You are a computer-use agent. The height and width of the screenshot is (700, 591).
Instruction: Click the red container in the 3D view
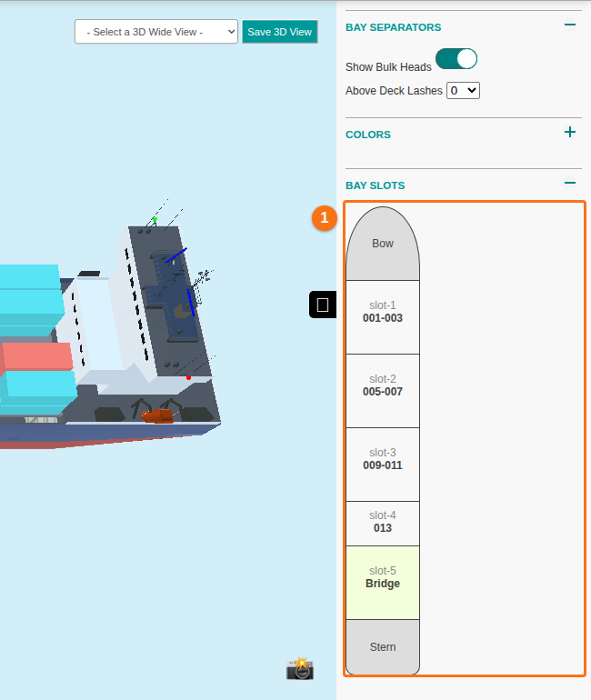coord(36,356)
